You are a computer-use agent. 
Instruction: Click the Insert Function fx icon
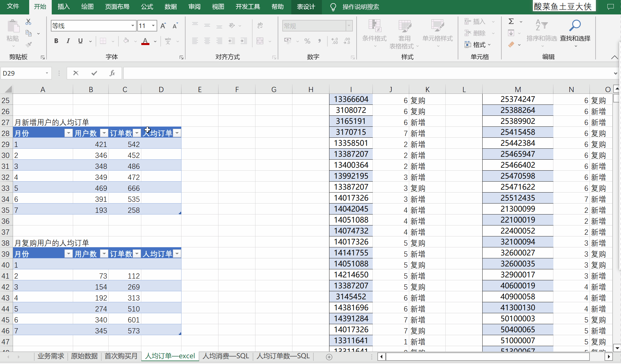tap(112, 73)
